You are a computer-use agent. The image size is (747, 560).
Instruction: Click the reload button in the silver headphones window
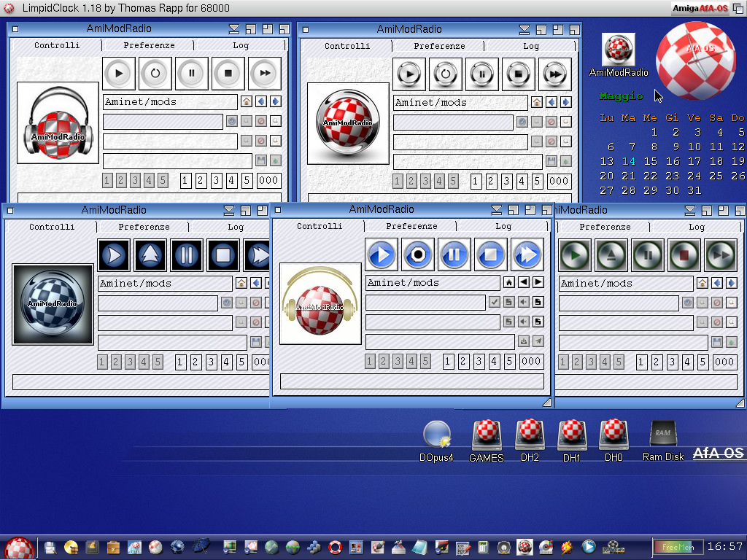click(x=155, y=74)
